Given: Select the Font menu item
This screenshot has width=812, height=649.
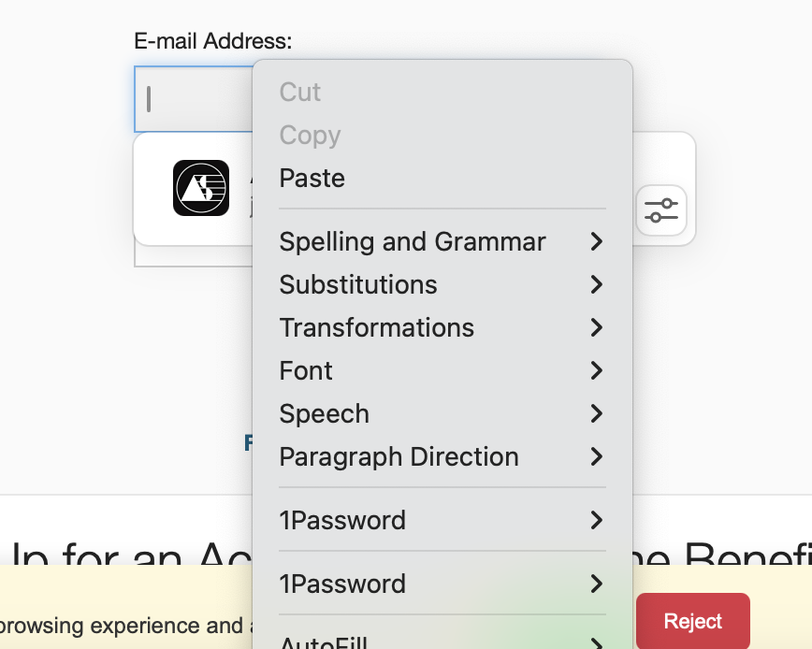Looking at the screenshot, I should pos(306,371).
